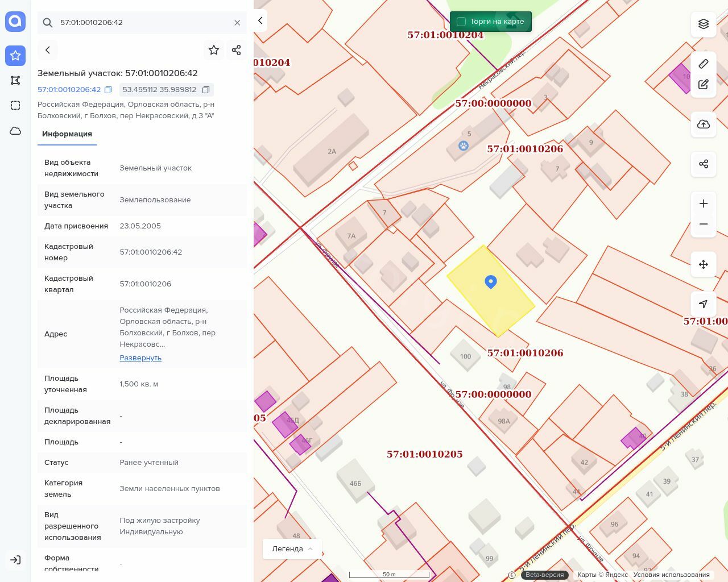Enable the "Торги на карте" checkbox

point(461,22)
